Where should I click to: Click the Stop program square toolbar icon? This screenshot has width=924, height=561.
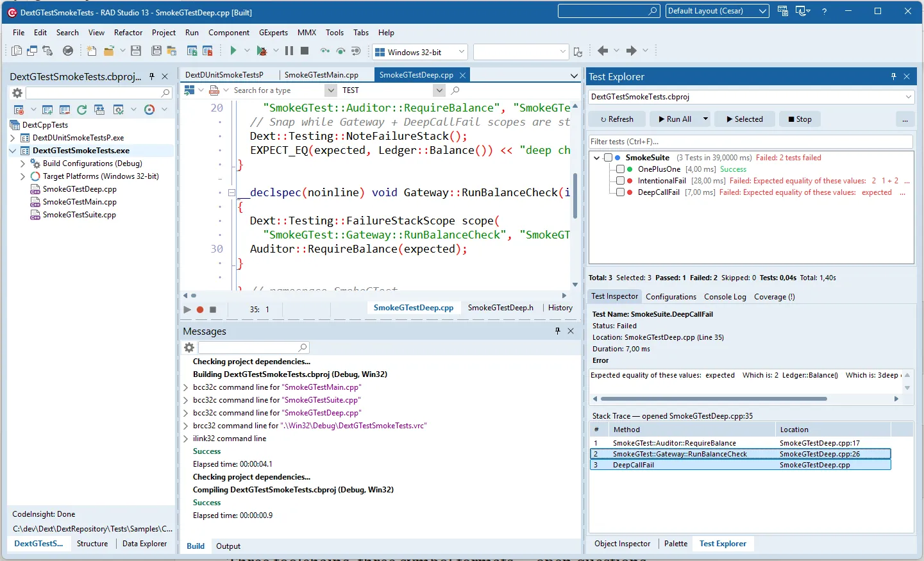point(305,51)
